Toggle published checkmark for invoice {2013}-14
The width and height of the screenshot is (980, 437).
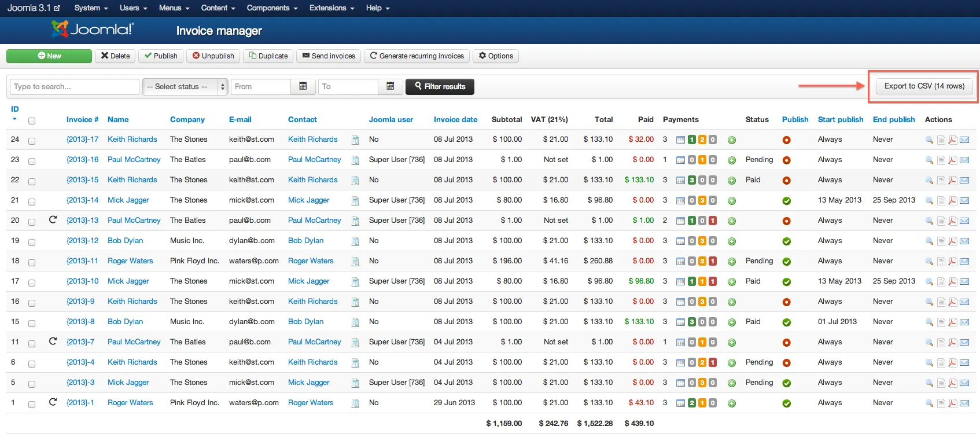pos(787,201)
